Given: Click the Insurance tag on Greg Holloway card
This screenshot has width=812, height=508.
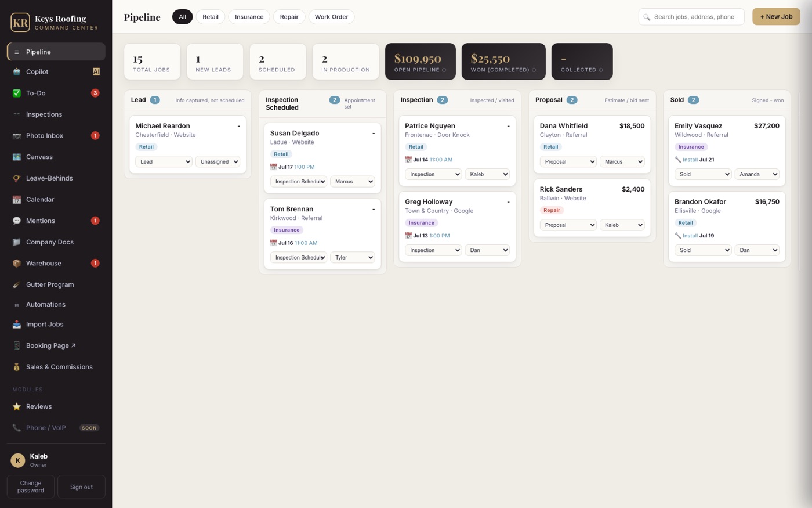Looking at the screenshot, I should [421, 223].
